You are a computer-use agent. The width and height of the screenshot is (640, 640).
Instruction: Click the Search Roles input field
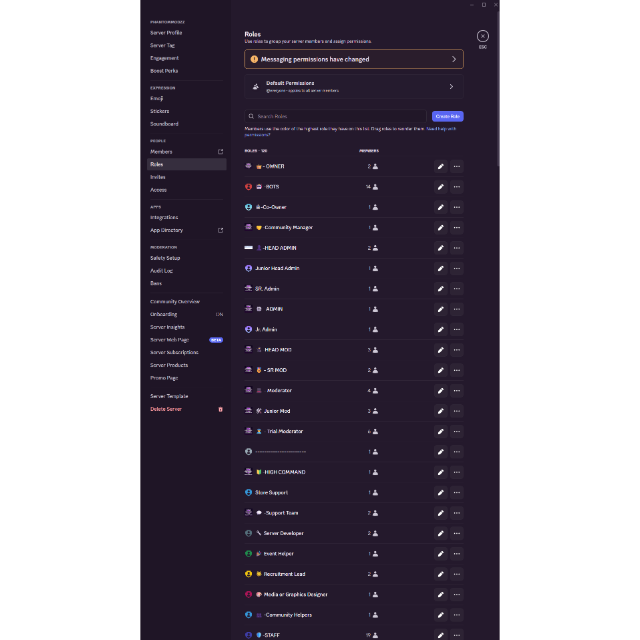coord(336,116)
